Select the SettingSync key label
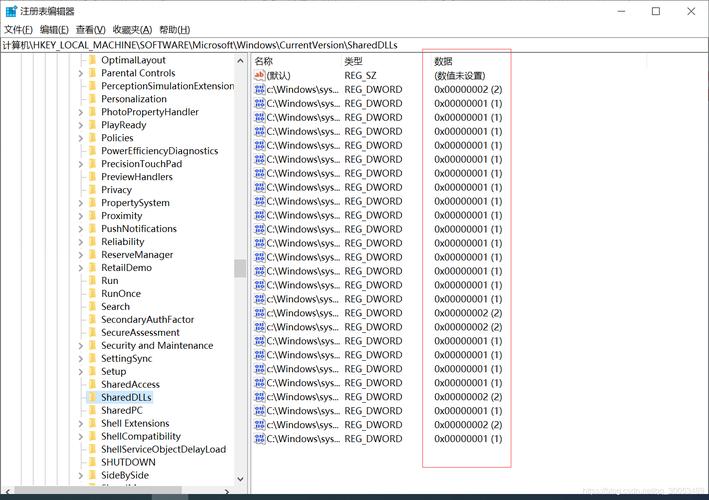The height and width of the screenshot is (500, 709). pyautogui.click(x=127, y=359)
